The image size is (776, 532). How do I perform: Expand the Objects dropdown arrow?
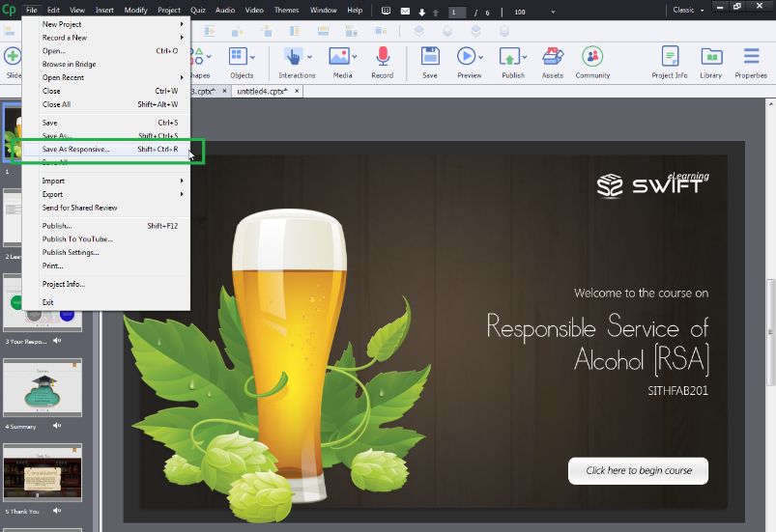(x=252, y=57)
